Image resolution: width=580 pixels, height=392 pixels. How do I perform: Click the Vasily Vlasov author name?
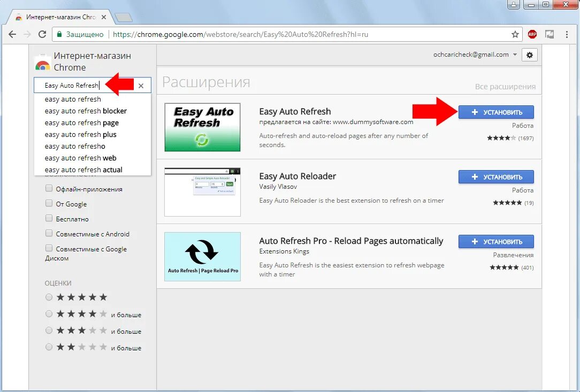click(278, 187)
